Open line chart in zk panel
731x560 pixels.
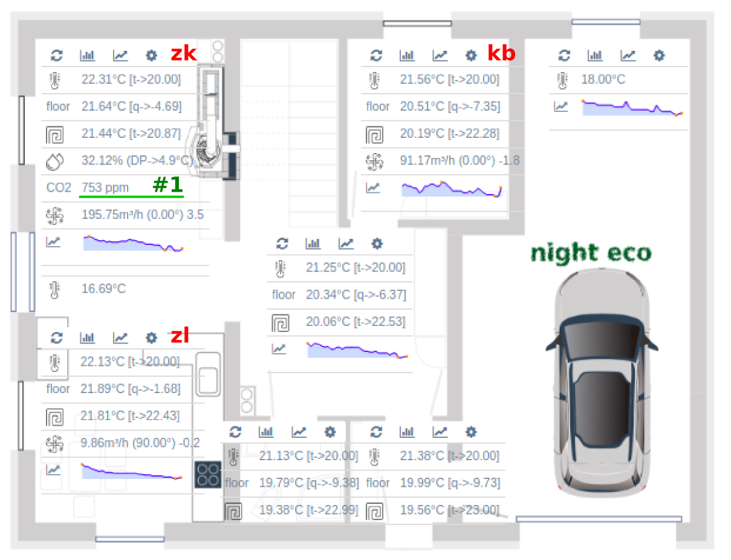click(x=120, y=56)
